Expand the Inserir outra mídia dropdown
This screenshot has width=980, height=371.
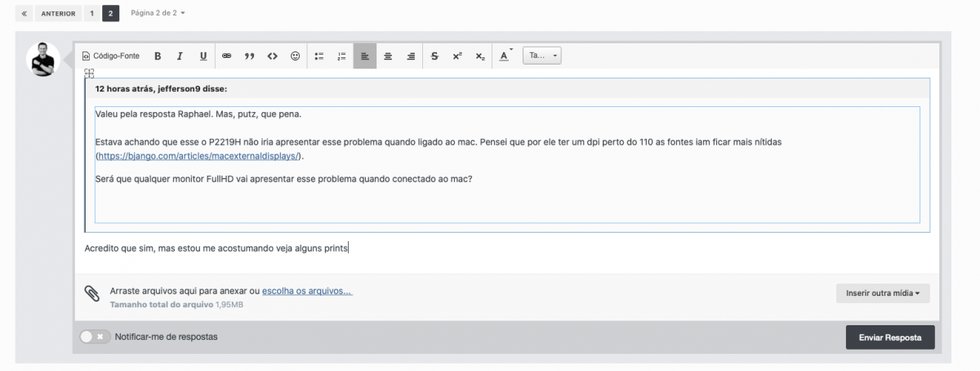883,293
